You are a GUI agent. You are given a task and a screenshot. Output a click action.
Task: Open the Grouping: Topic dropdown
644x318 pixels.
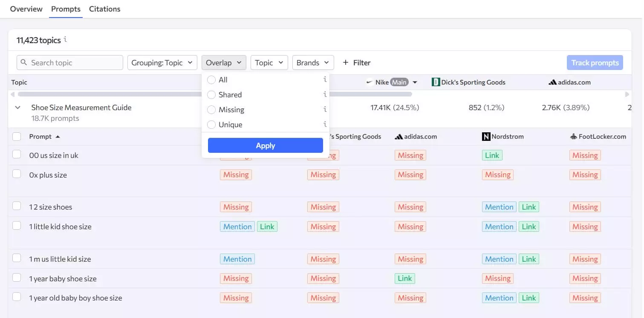[x=162, y=62]
